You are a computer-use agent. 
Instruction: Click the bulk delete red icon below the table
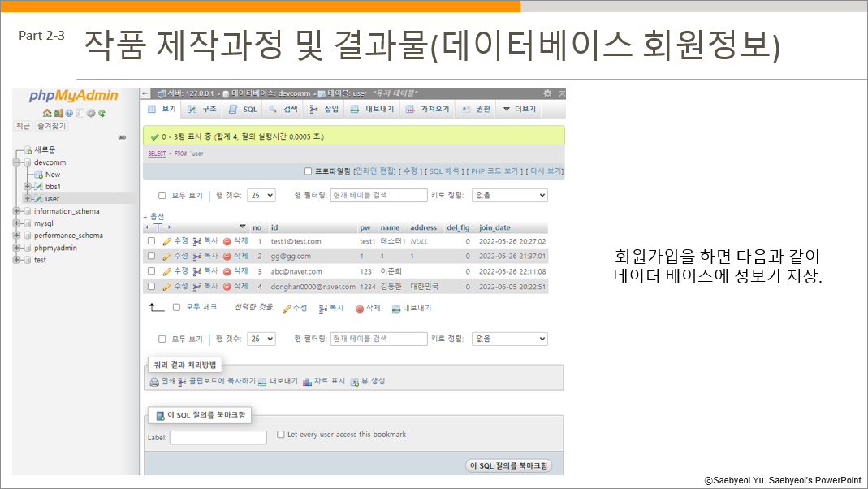click(360, 309)
